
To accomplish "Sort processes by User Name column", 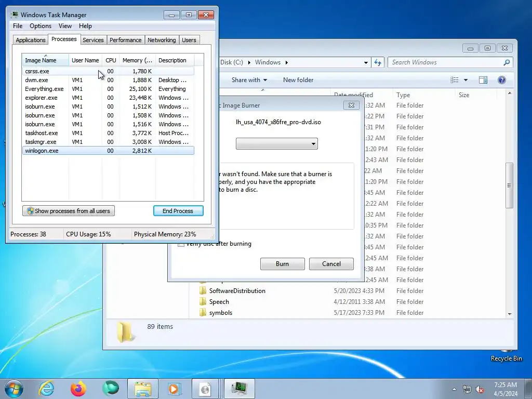I will tap(86, 60).
